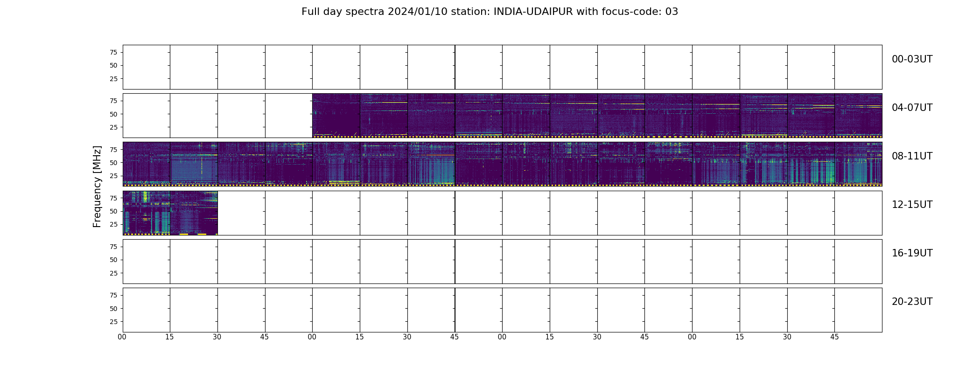980x373 pixels.
Task: Select the "08-11UT" row label
Action: [912, 156]
